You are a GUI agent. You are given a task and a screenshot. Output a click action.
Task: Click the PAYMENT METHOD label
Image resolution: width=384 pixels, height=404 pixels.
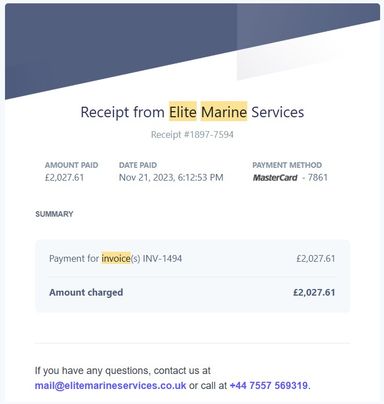pyautogui.click(x=287, y=165)
